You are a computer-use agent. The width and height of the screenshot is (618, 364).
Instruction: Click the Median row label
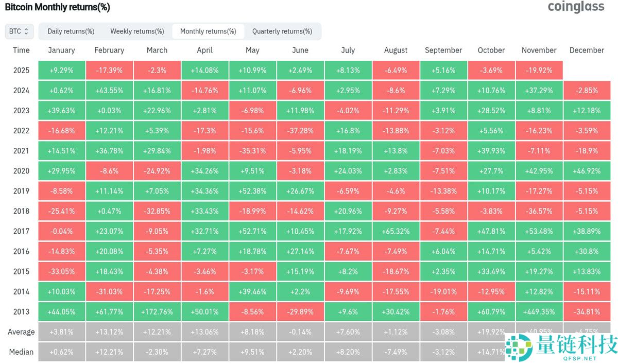click(x=21, y=352)
